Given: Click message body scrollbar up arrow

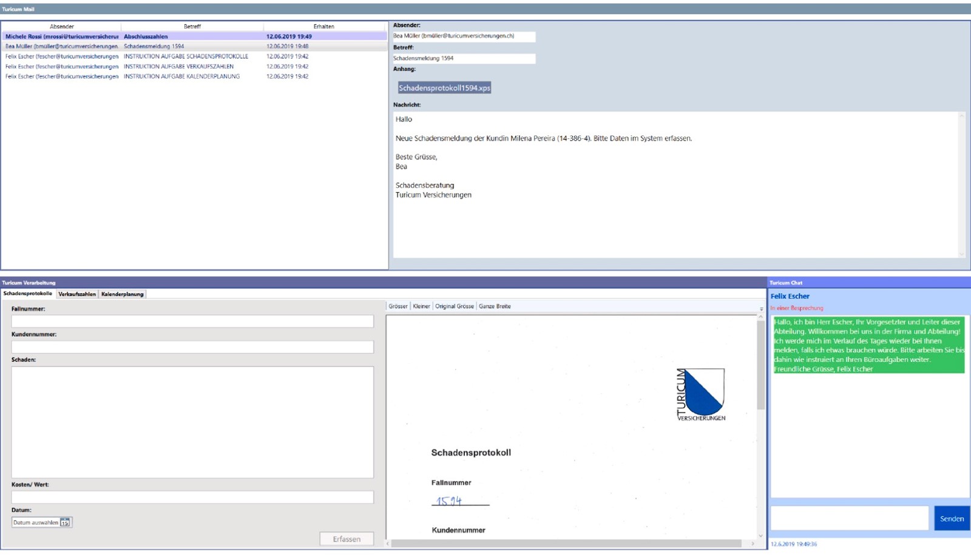Looking at the screenshot, I should [x=962, y=115].
